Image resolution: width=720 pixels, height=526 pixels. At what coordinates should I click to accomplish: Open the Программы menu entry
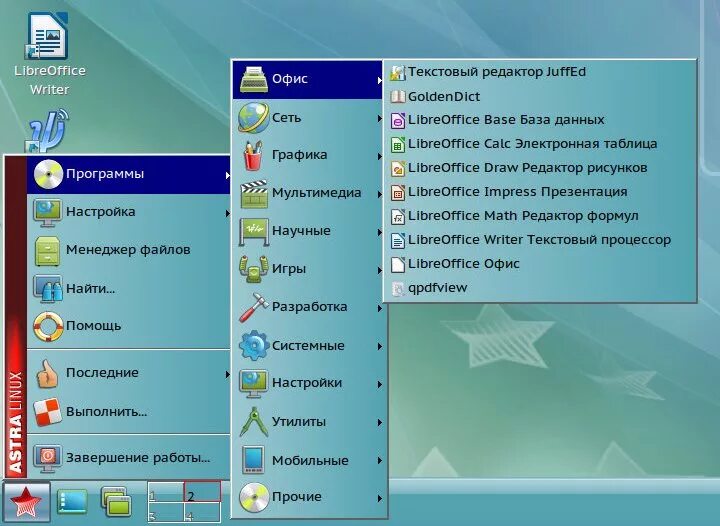(129, 174)
